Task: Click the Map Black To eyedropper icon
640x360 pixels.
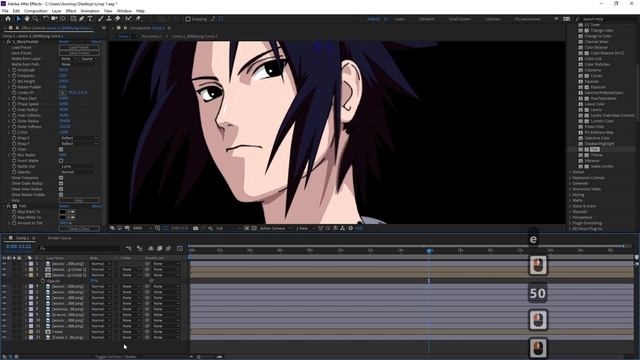Action: (x=72, y=212)
